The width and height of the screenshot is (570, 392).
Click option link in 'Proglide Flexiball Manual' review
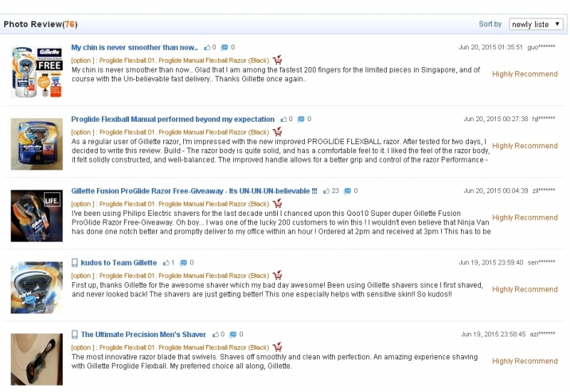pyautogui.click(x=170, y=132)
